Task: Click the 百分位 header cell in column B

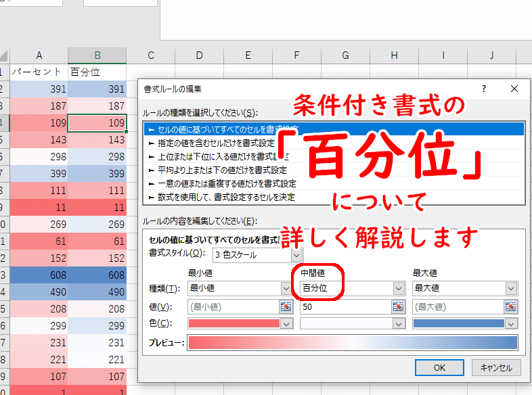Action: 97,72
